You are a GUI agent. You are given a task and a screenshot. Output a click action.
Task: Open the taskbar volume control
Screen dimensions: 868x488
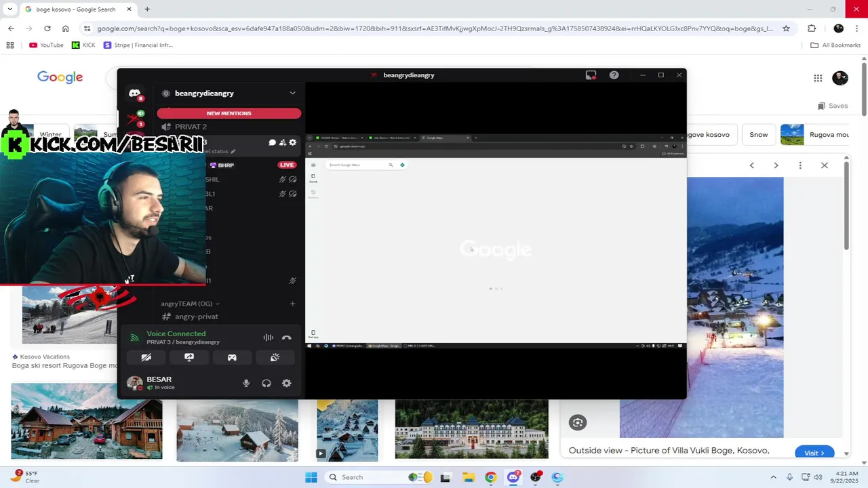[818, 477]
